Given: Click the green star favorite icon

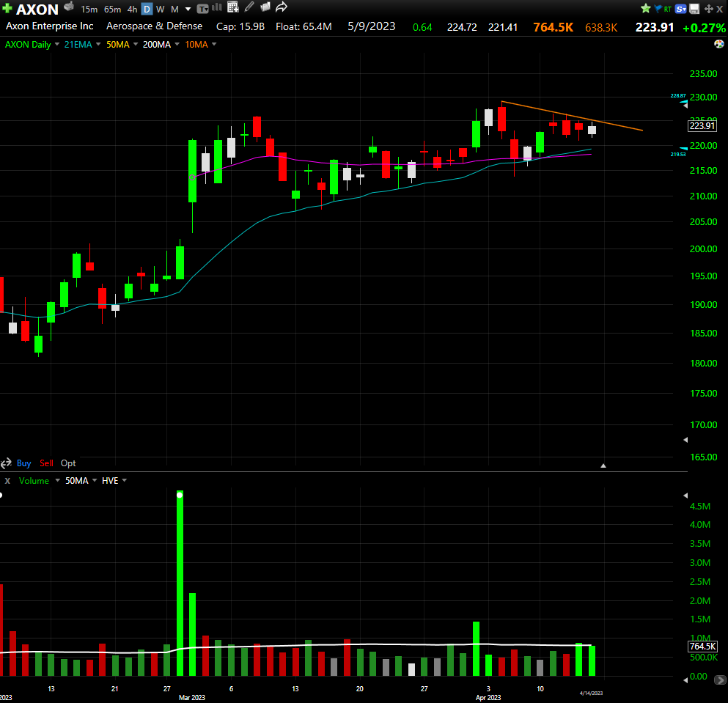Looking at the screenshot, I should [x=645, y=8].
